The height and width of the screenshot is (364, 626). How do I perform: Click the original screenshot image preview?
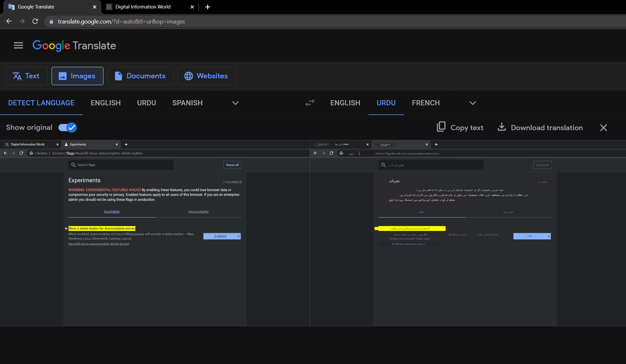pos(155,233)
